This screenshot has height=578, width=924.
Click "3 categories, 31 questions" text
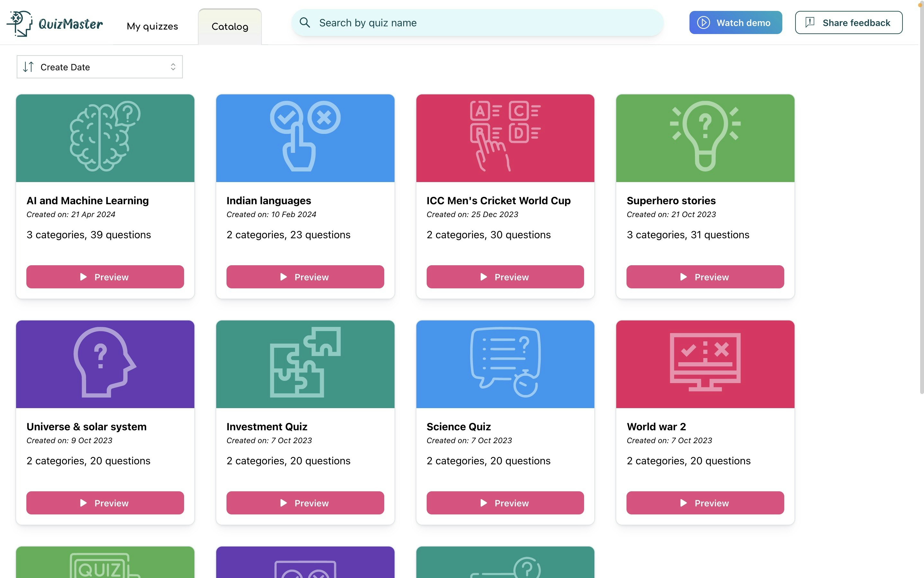(688, 234)
